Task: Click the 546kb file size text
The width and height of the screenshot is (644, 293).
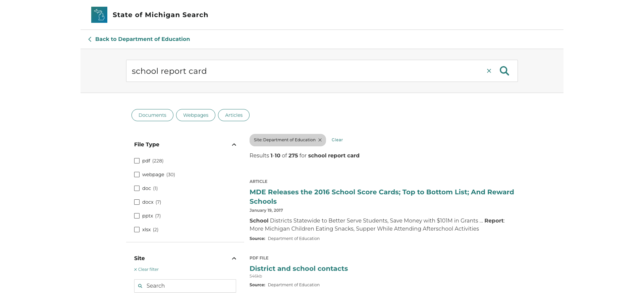Action: coord(256,276)
